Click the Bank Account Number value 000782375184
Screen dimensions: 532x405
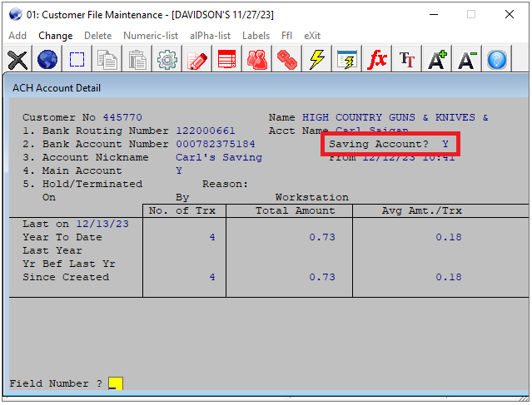coord(216,144)
